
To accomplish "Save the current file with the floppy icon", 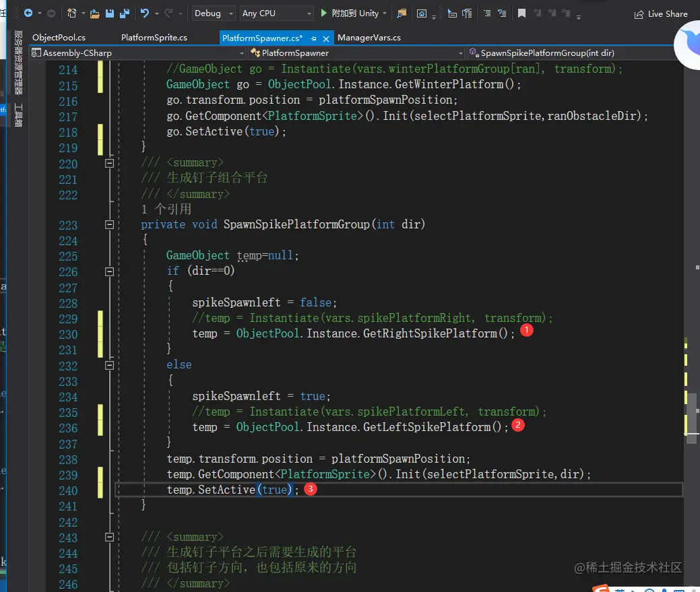I will [x=110, y=13].
